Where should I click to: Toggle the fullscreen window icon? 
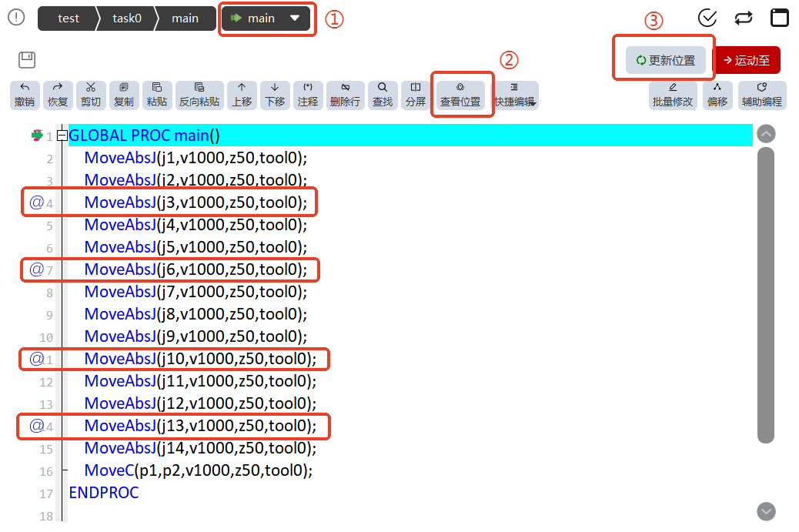pyautogui.click(x=780, y=18)
